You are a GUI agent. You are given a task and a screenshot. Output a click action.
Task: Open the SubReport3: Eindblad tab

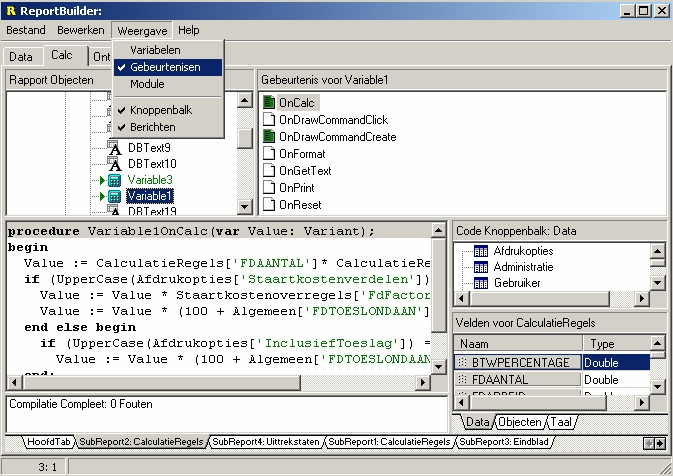coord(504,442)
